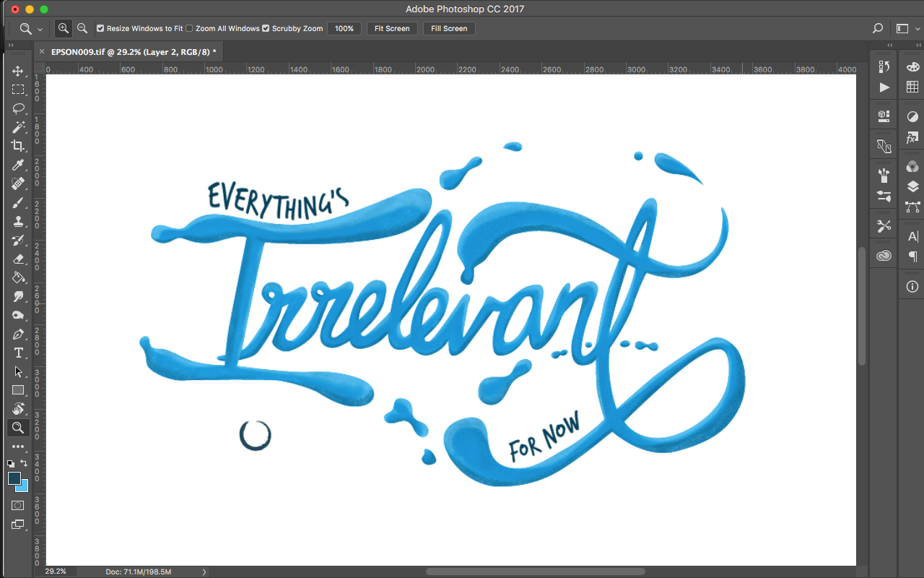This screenshot has width=924, height=578.
Task: Select the Magic Wand tool
Action: (18, 127)
